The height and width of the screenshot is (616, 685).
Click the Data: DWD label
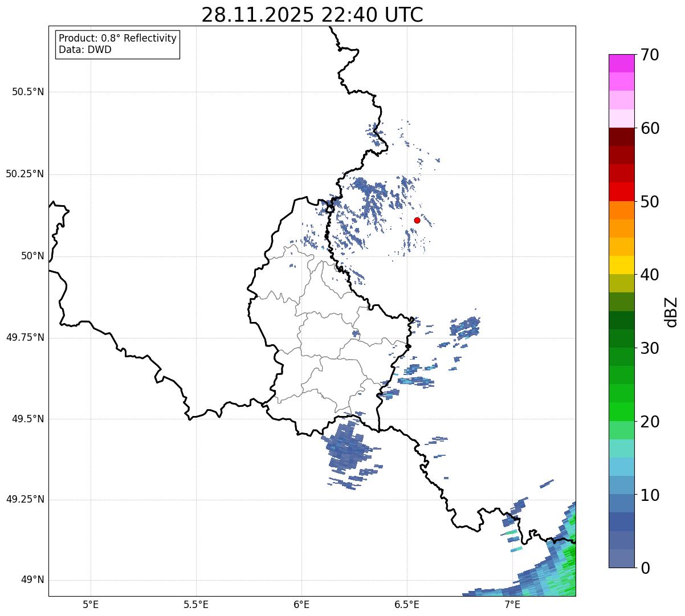85,50
